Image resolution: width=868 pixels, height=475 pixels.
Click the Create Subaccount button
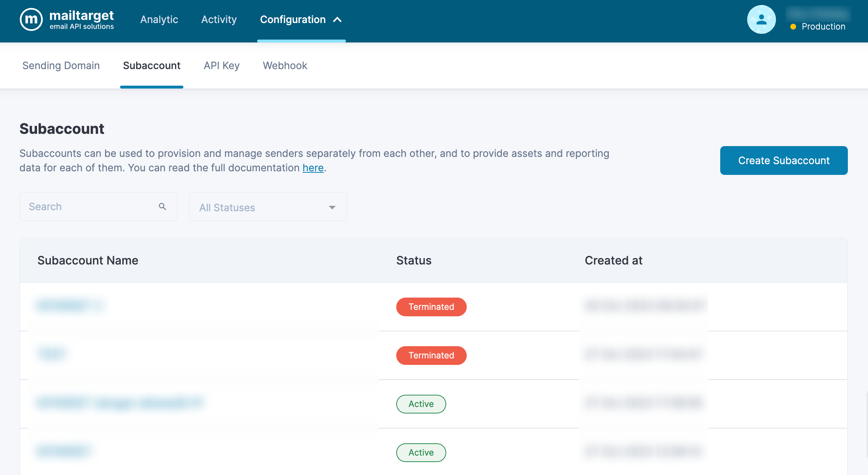pyautogui.click(x=784, y=160)
